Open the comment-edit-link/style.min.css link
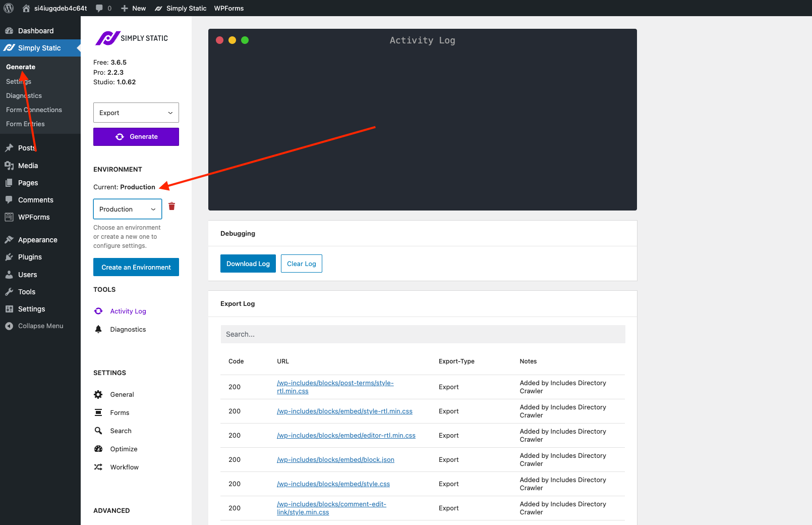 tap(331, 508)
